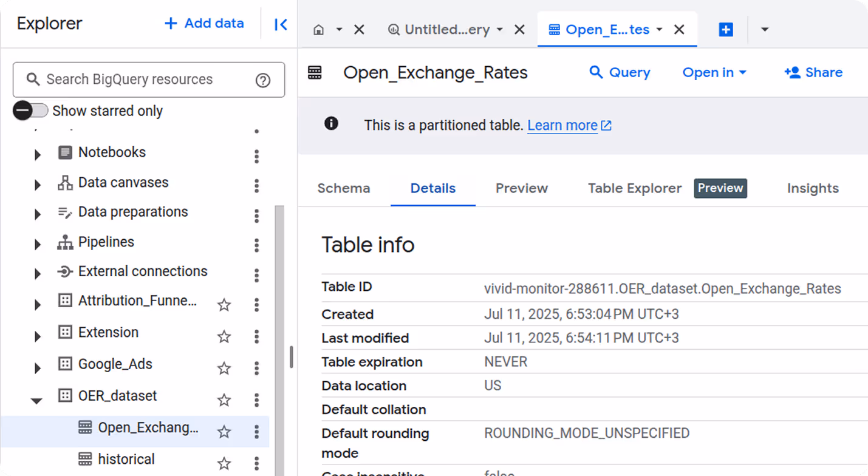868x476 pixels.
Task: Click the Add data button
Action: coord(205,23)
